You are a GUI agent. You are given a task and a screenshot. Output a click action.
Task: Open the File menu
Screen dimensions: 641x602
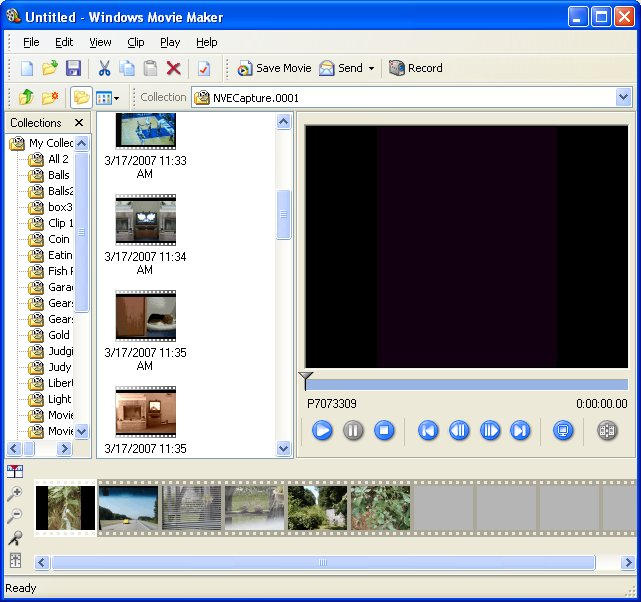(31, 42)
